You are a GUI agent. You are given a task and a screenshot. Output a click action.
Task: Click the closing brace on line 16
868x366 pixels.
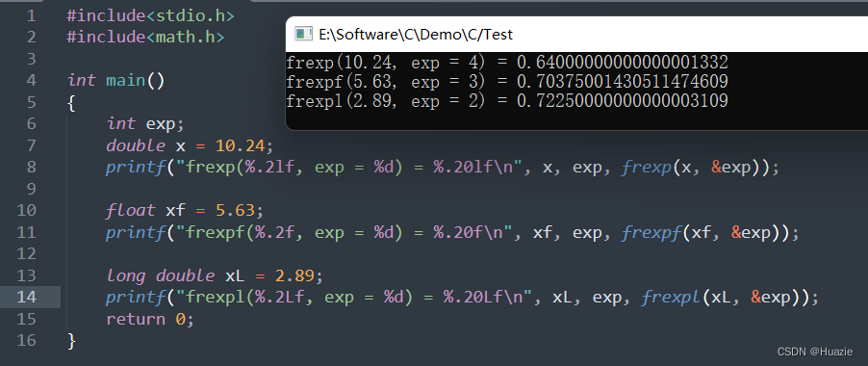71,341
